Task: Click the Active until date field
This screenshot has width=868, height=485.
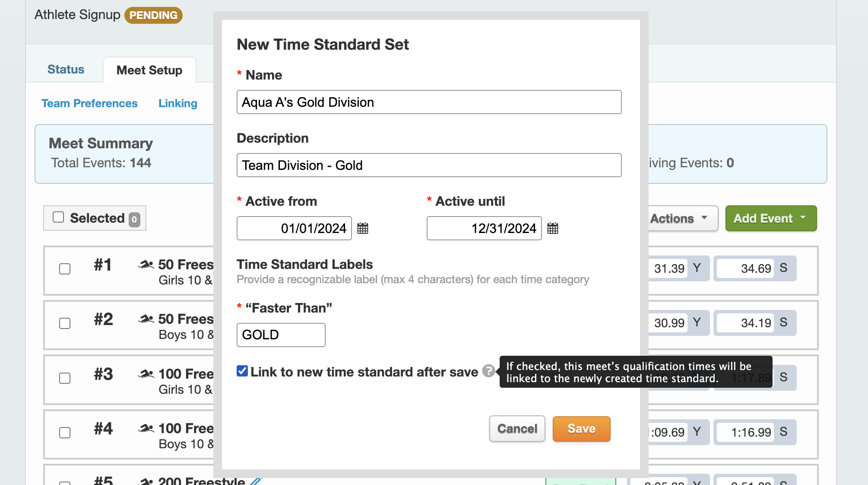Action: (484, 228)
